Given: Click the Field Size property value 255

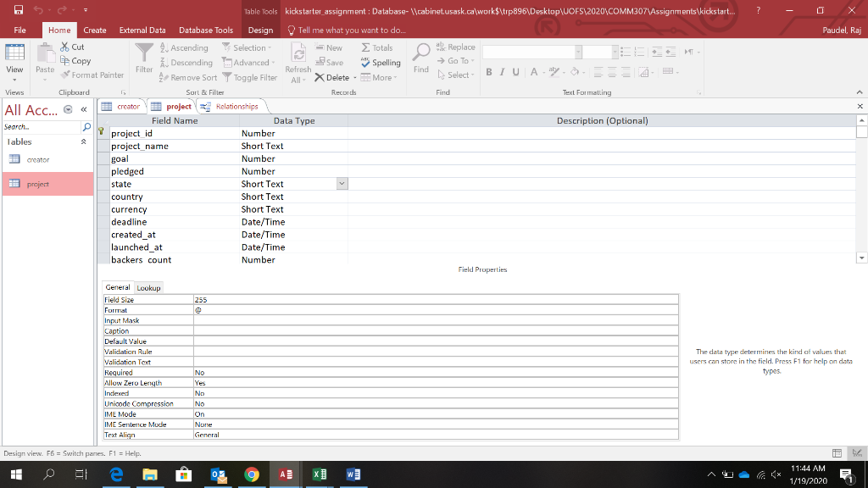Looking at the screenshot, I should [x=436, y=300].
